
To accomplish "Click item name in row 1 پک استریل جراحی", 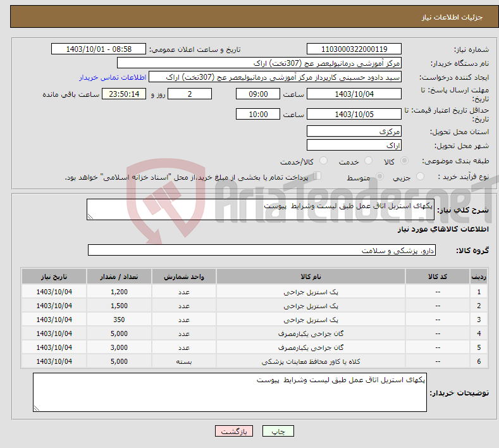I will coord(311,292).
